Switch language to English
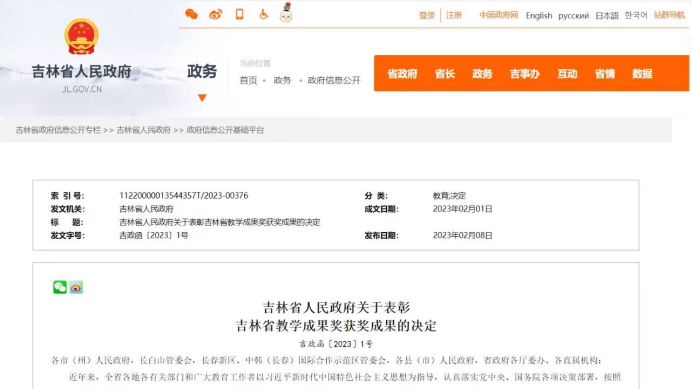The width and height of the screenshot is (692, 390). click(x=539, y=16)
